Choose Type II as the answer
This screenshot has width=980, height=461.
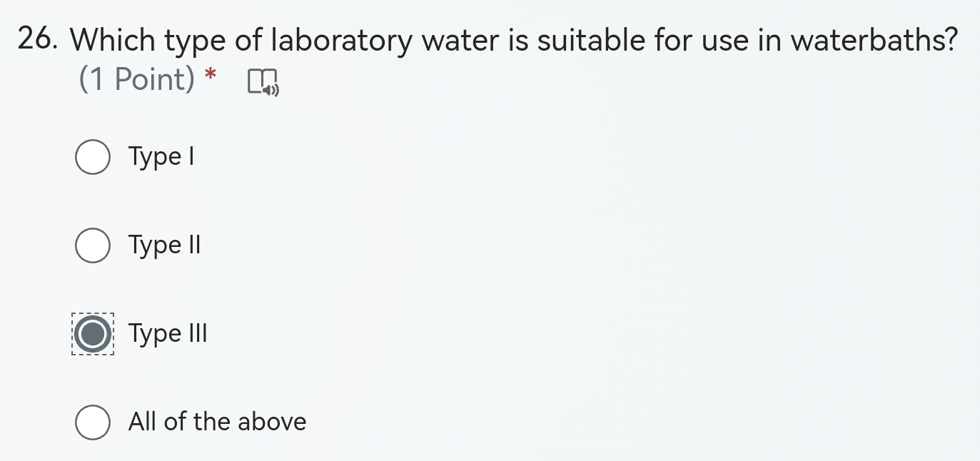(92, 245)
